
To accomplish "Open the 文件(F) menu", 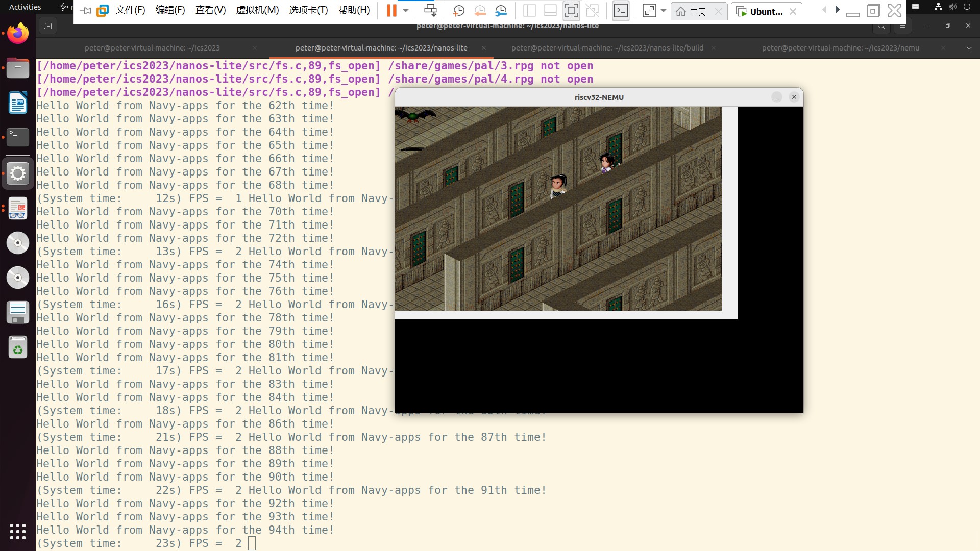I will tap(131, 10).
